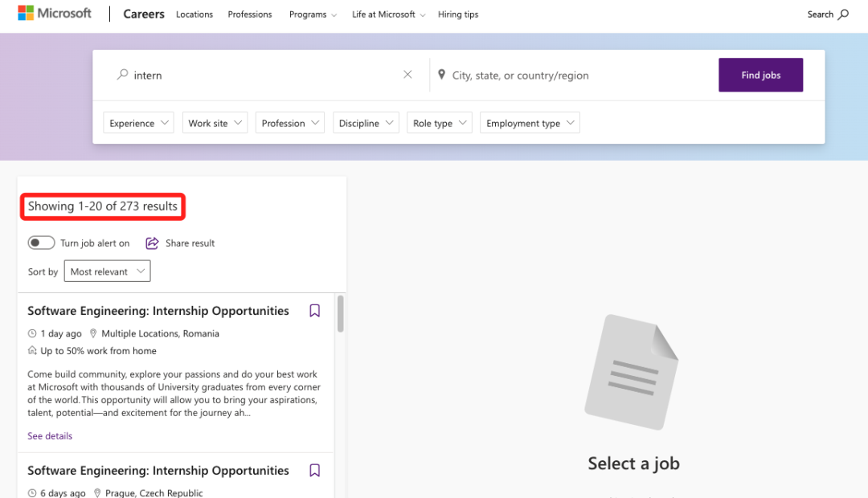
Task: Click the job list scrollbar thumb
Action: tap(341, 314)
